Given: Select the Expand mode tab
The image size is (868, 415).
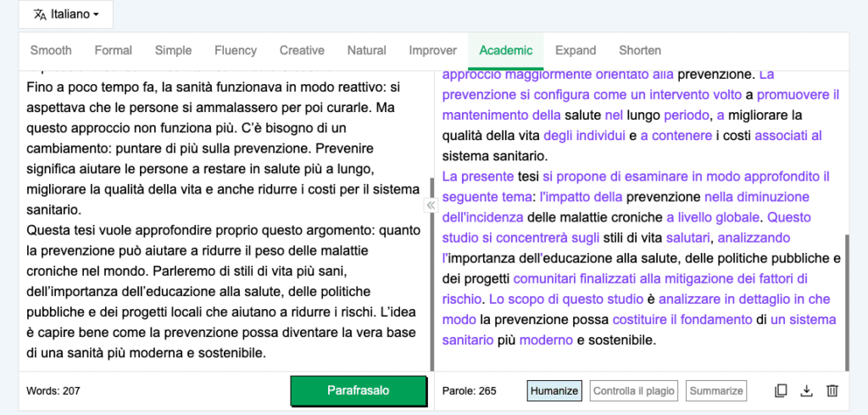Looking at the screenshot, I should 576,50.
